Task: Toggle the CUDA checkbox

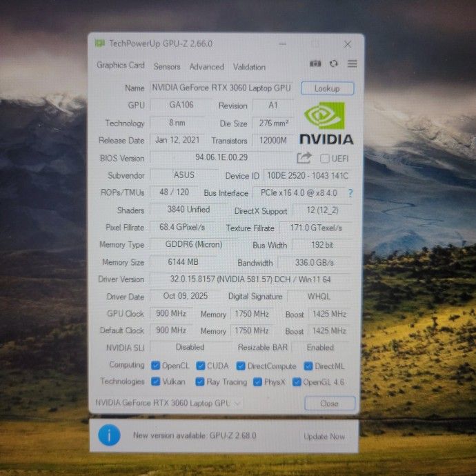Action: tap(200, 366)
